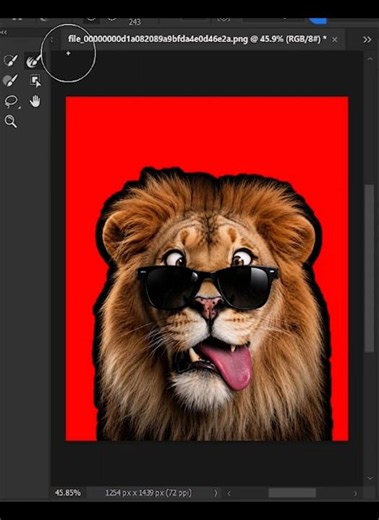The height and width of the screenshot is (520, 379).
Task: Select the Lasso tool
Action: pyautogui.click(x=11, y=102)
